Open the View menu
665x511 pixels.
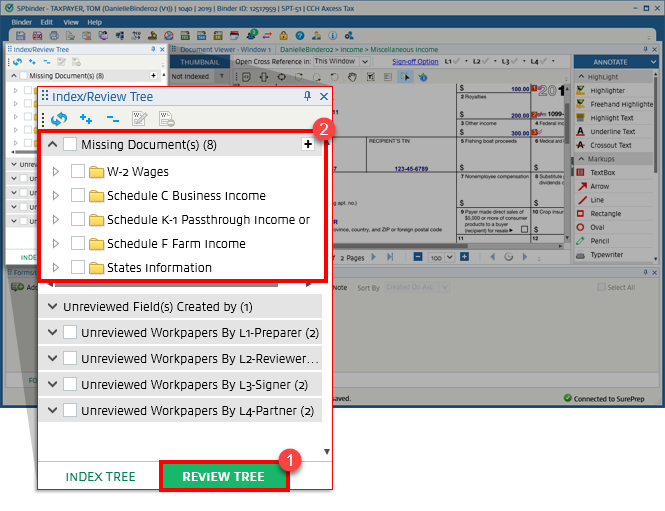(71, 22)
